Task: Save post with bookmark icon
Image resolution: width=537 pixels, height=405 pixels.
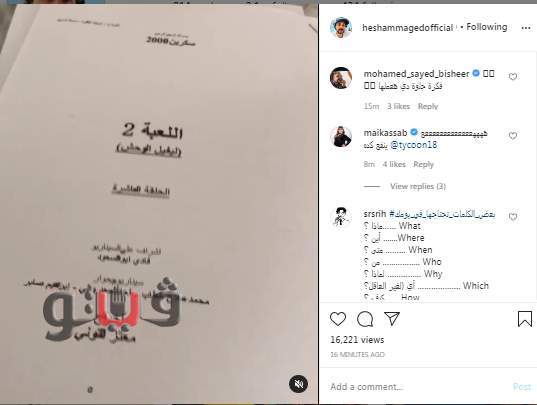Action: tap(525, 319)
